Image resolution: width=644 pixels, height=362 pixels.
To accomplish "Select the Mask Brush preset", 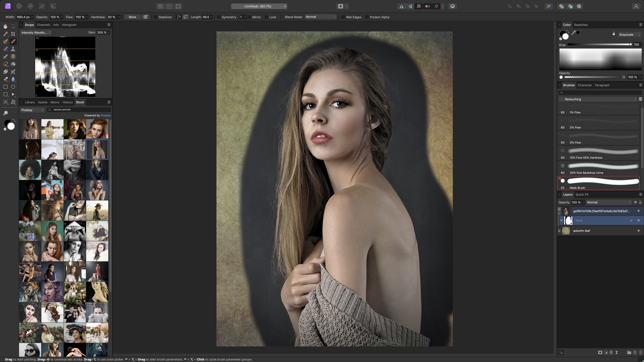I will [598, 183].
